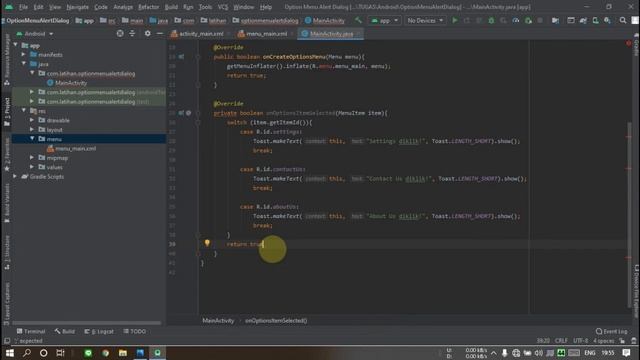Expand the mipmap folder

[x=32, y=158]
